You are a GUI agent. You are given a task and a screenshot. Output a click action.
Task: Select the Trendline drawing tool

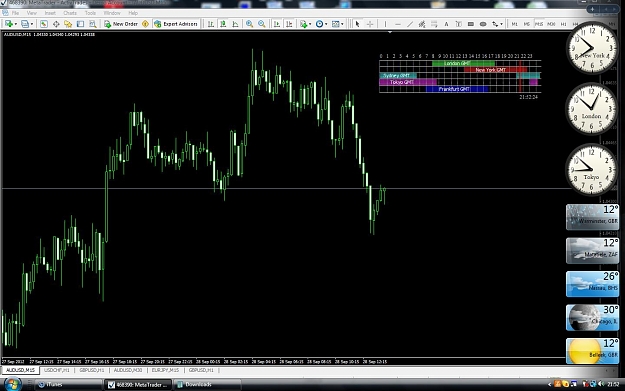tap(410, 24)
